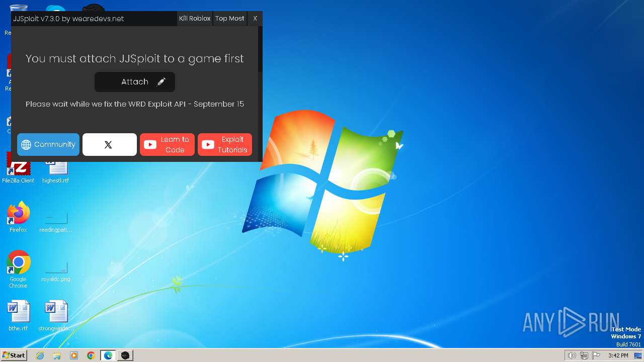Close JJSploit with the X button
644x362 pixels.
pos(255,19)
